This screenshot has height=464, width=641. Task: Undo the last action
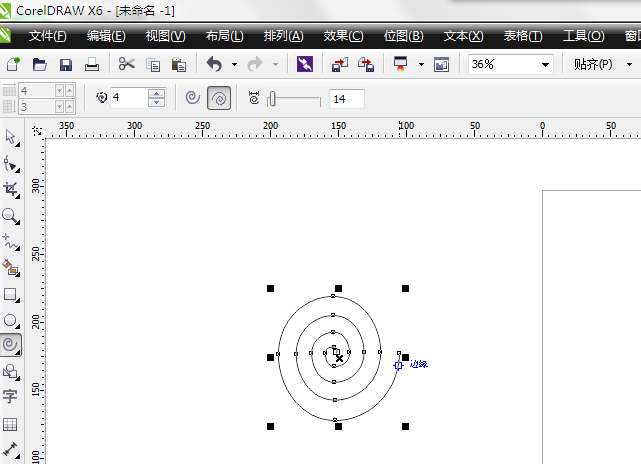pyautogui.click(x=214, y=64)
